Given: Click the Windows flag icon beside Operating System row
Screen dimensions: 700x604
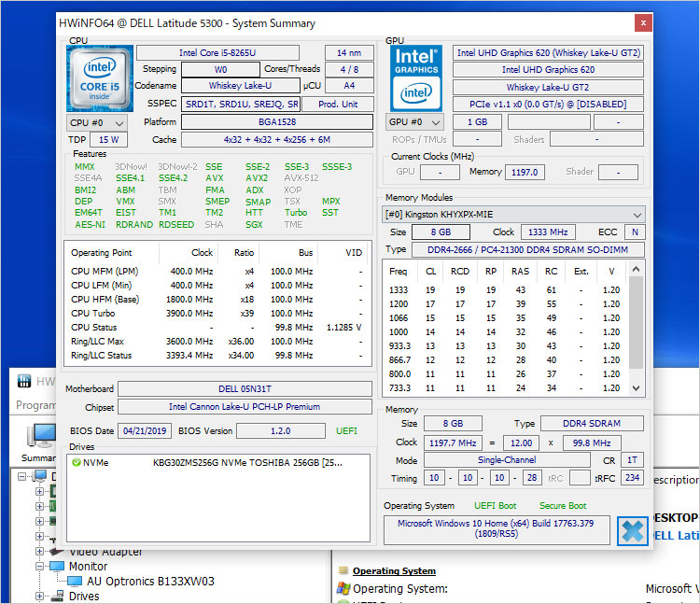Looking at the screenshot, I should tap(343, 589).
